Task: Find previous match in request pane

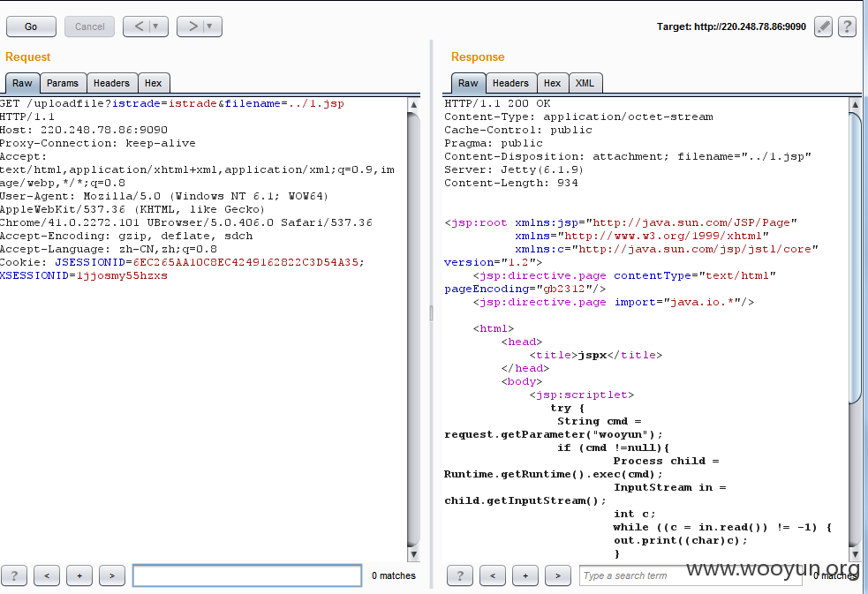Action: point(47,575)
